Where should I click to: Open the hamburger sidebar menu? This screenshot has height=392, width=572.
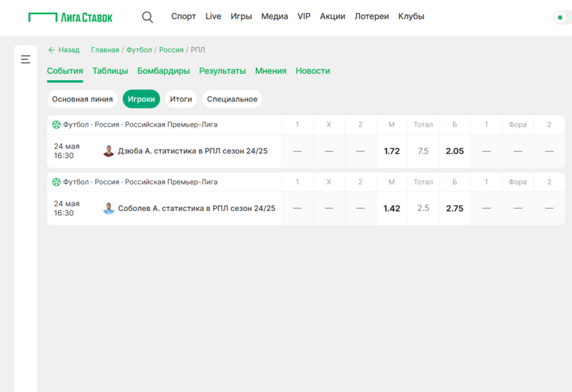[26, 59]
